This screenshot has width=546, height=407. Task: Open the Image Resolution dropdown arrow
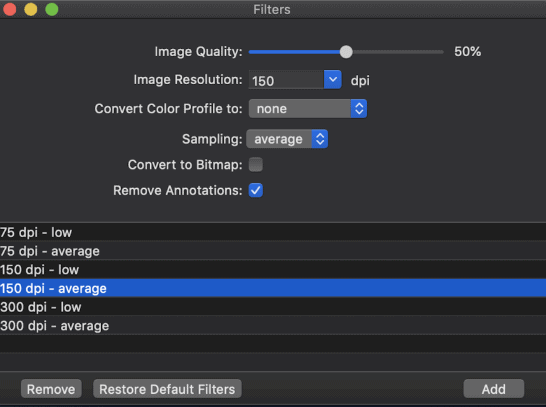333,80
